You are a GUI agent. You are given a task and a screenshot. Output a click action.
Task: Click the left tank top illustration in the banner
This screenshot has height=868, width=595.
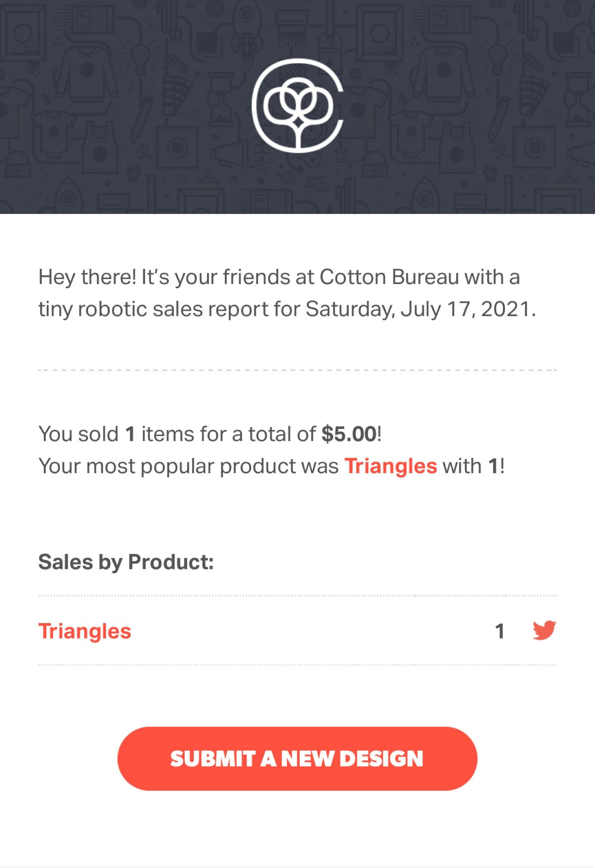tap(99, 147)
